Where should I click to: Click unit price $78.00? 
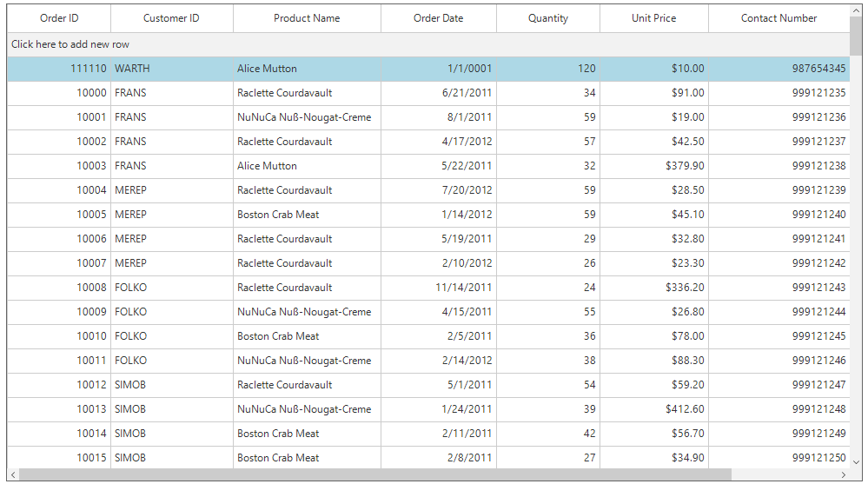653,336
